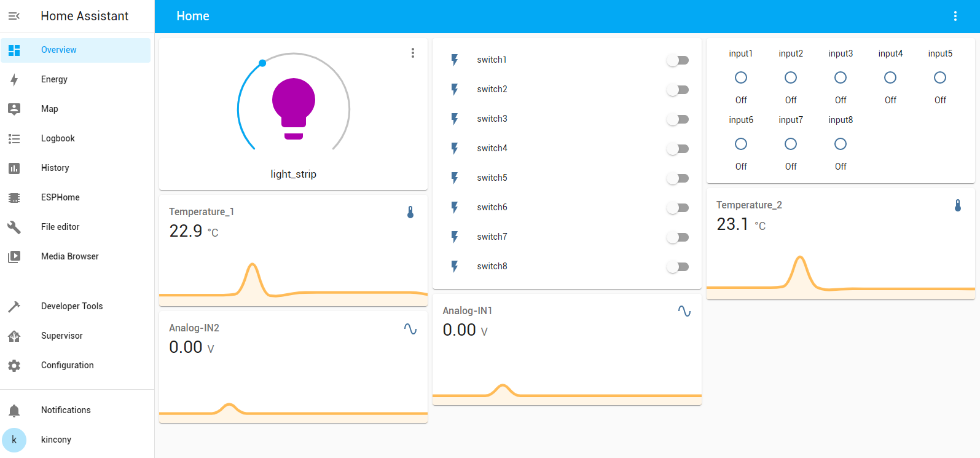The image size is (980, 458).
Task: Click the Analog-IN2 sine wave icon
Action: [x=410, y=329]
